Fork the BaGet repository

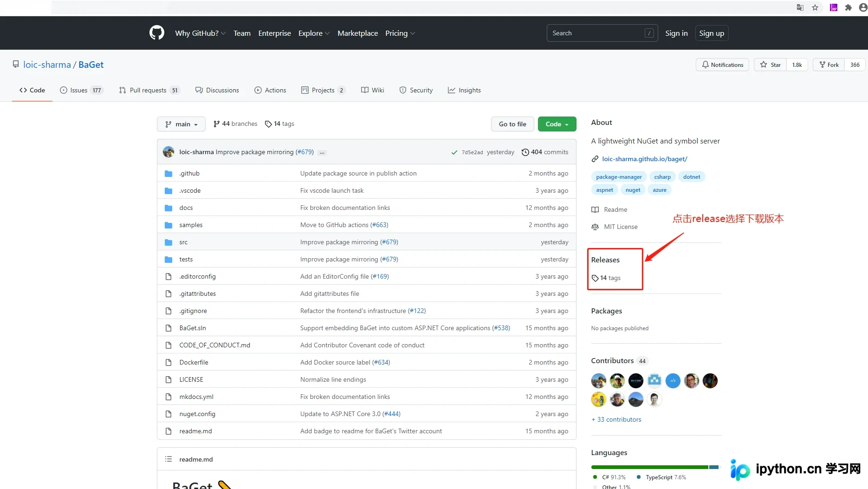(829, 65)
